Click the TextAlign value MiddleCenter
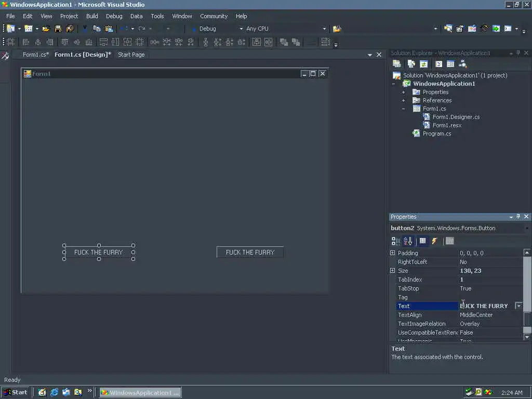 point(476,315)
